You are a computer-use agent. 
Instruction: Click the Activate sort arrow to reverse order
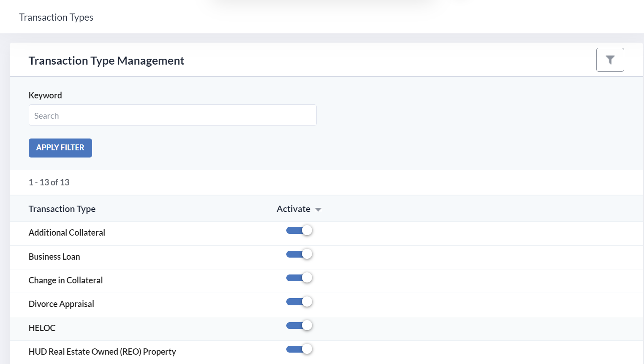pos(318,209)
